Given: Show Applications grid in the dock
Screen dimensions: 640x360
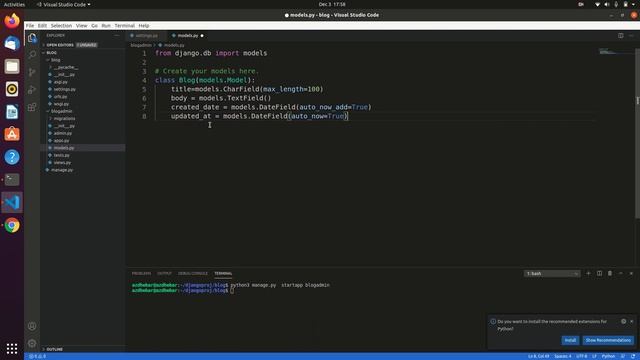Looking at the screenshot, I should [x=12, y=348].
